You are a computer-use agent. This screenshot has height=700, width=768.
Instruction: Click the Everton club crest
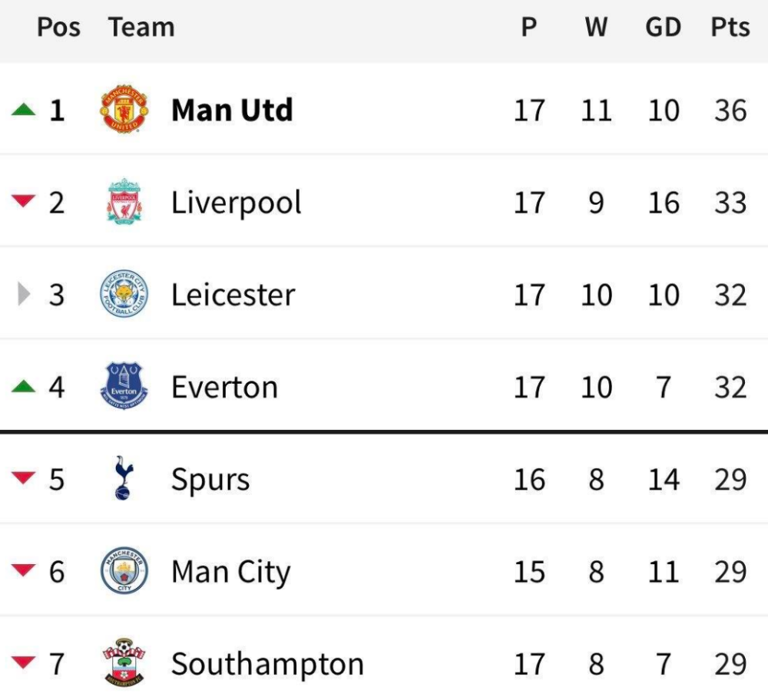[124, 386]
